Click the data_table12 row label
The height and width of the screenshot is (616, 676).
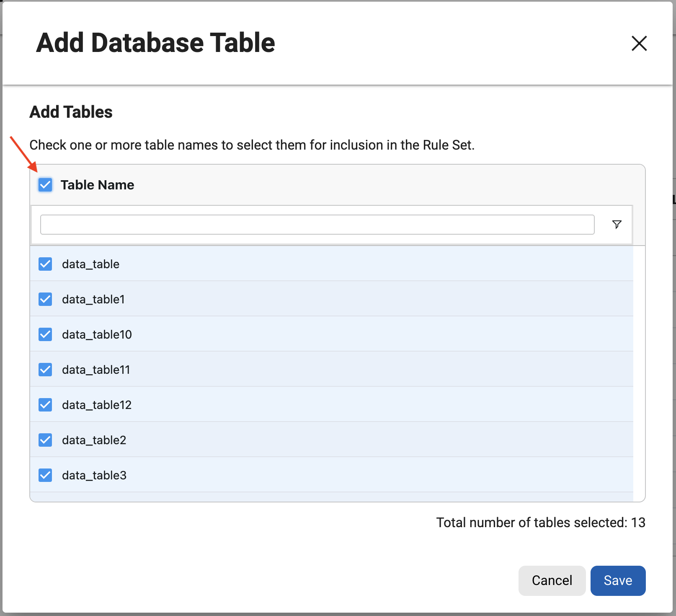tap(97, 405)
